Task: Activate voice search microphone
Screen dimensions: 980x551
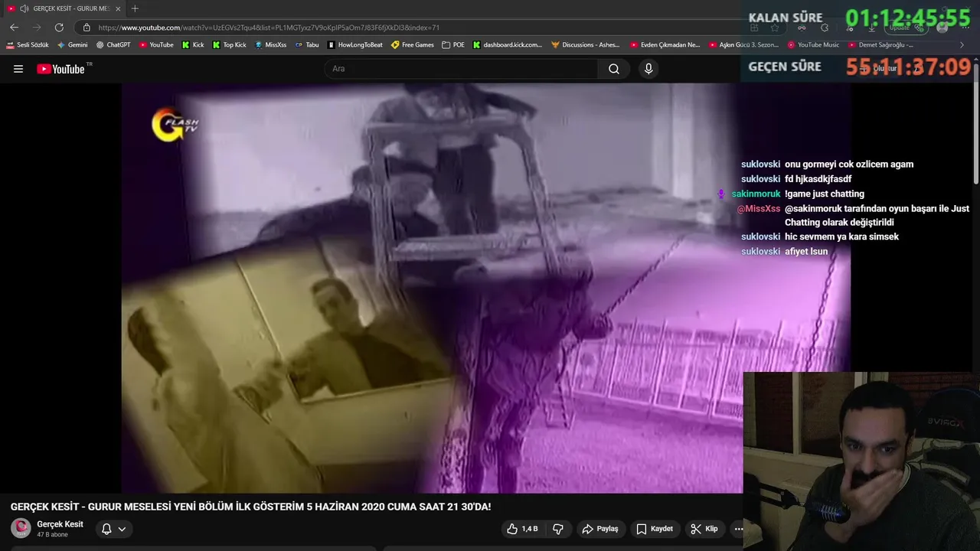Action: click(648, 69)
